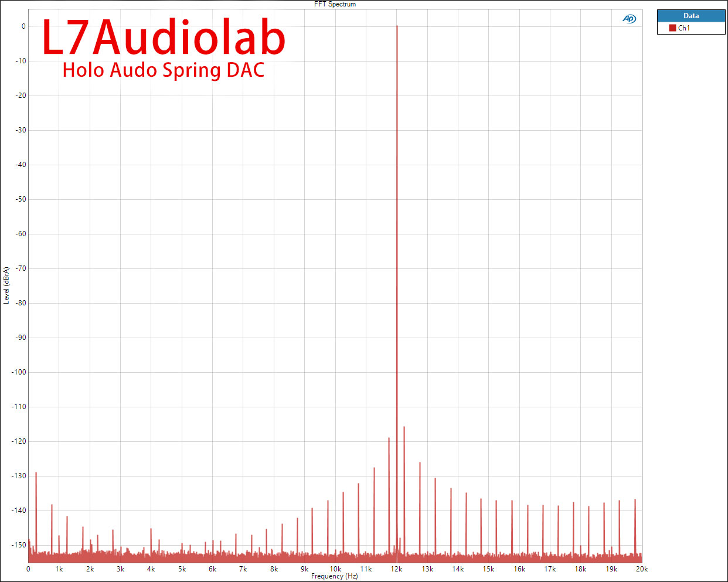Viewport: 728px width, 582px height.
Task: Click the 4k frequency axis label
Action: click(x=151, y=569)
